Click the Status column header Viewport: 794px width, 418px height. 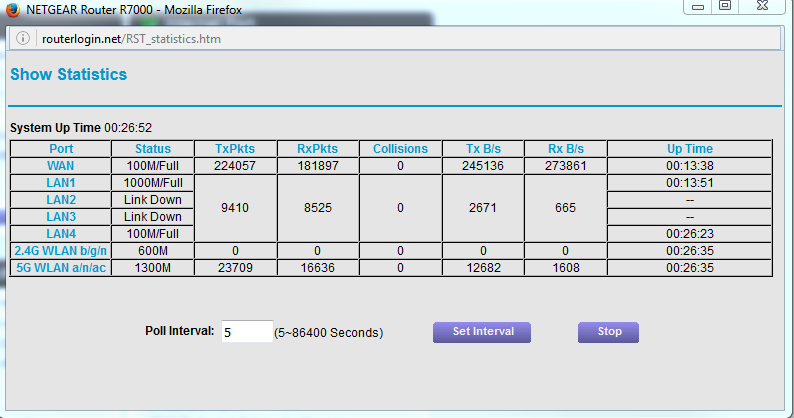click(x=152, y=149)
